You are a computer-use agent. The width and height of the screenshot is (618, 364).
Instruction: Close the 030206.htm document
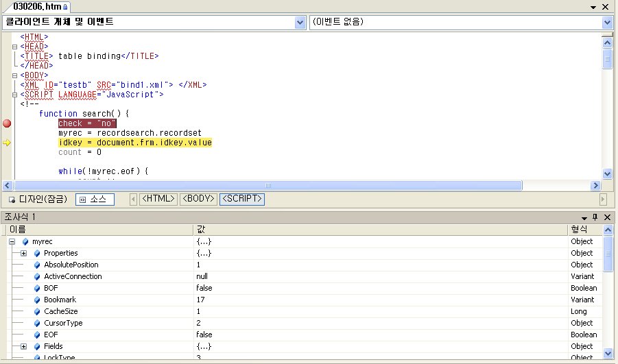tap(606, 7)
